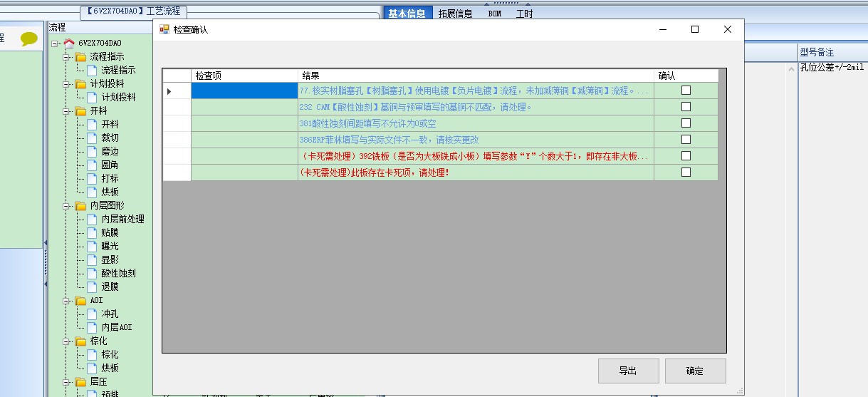The width and height of the screenshot is (868, 397).
Task: Maximize the 检查确认 dialog
Action: tap(695, 29)
